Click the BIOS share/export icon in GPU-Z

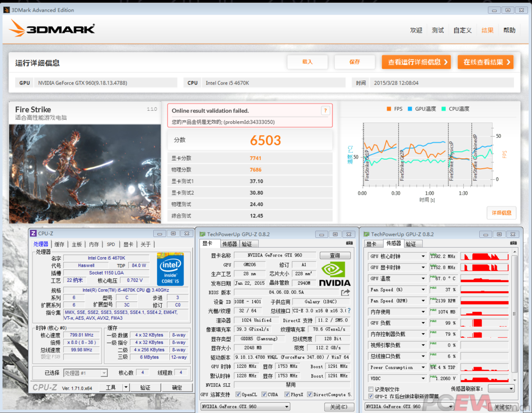click(x=345, y=293)
